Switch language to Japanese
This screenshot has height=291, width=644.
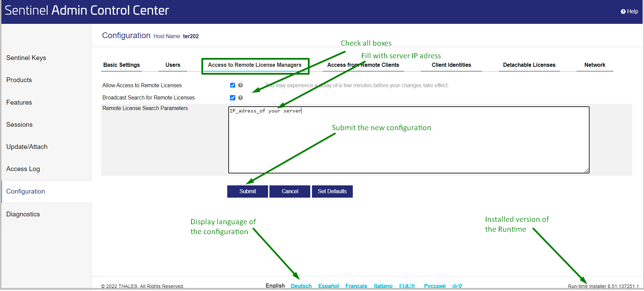(x=407, y=286)
